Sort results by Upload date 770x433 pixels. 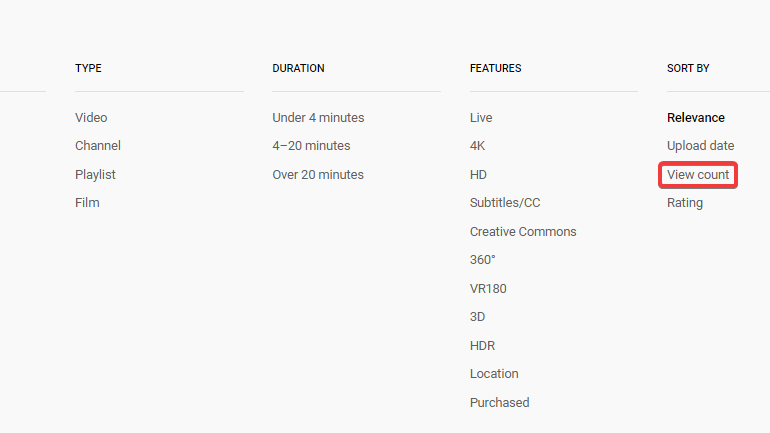tap(700, 146)
